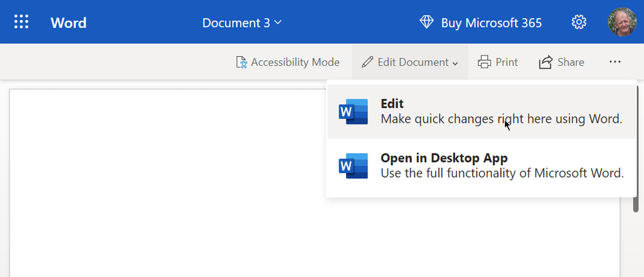Click the Share arrow icon
This screenshot has height=277, width=644.
[x=546, y=63]
